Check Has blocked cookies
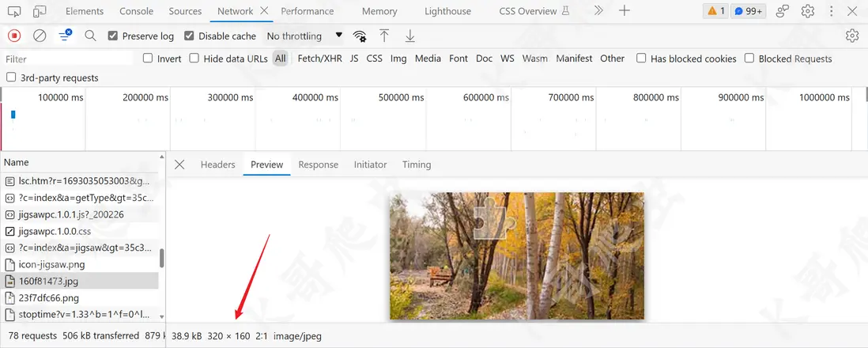Image resolution: width=868 pixels, height=348 pixels. click(x=641, y=58)
